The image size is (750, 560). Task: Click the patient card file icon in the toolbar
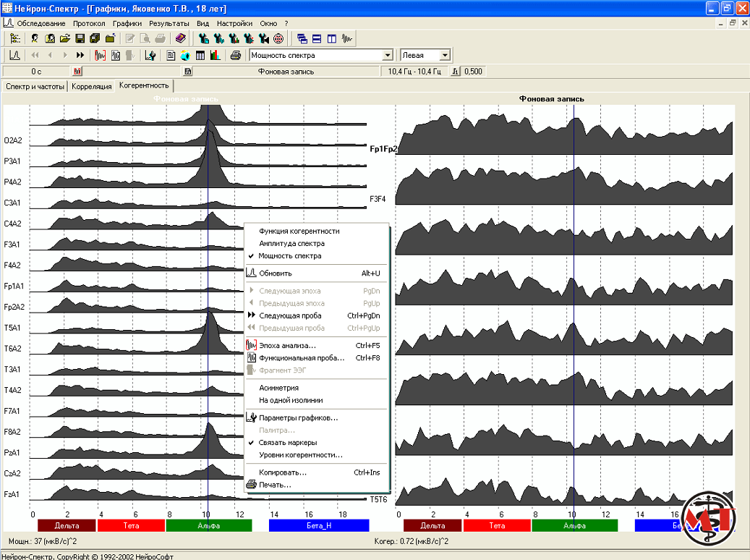[x=50, y=39]
